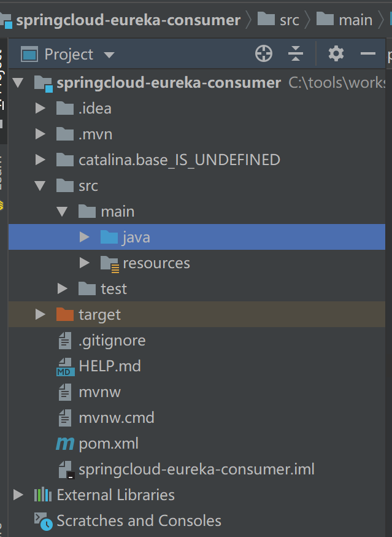Click the HELP.md markdown file icon

coord(66,367)
